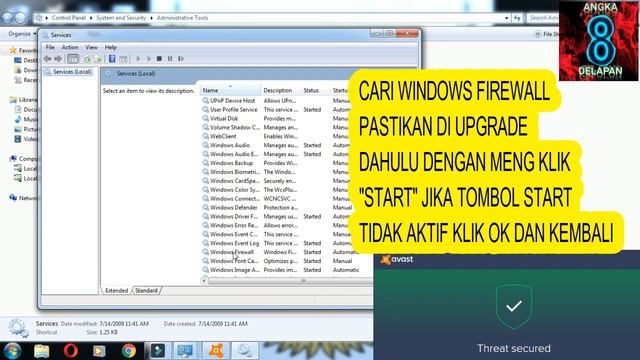Image resolution: width=640 pixels, height=360 pixels.
Task: Click the Pause Service icon
Action: click(x=170, y=59)
